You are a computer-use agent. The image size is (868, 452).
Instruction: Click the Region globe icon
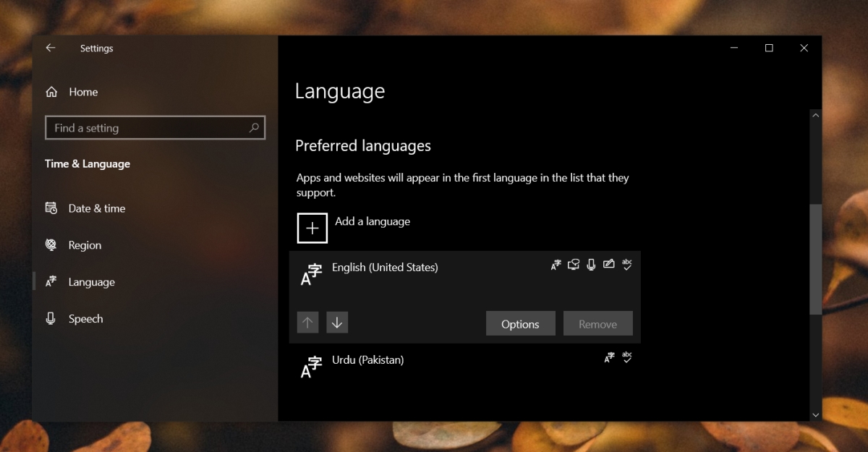[x=51, y=245]
